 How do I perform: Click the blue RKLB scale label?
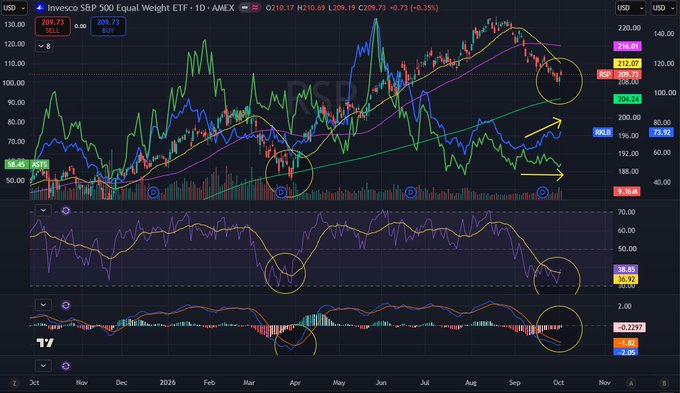603,132
